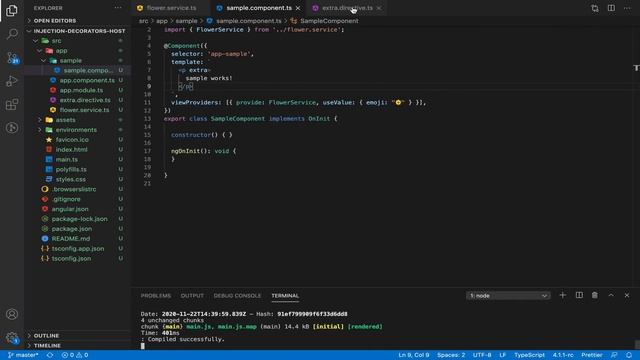Image resolution: width=640 pixels, height=360 pixels.
Task: Maximize the panel with up chevron
Action: [x=611, y=295]
